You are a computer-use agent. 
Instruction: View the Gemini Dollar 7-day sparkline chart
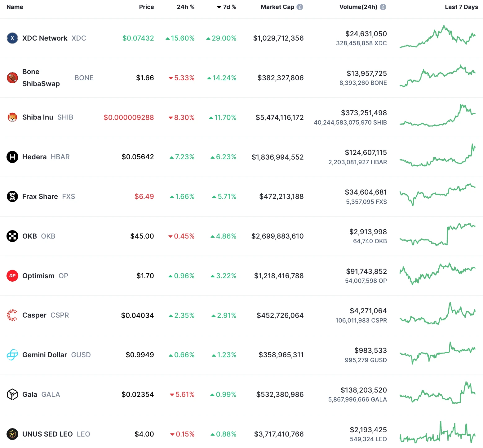(x=437, y=353)
